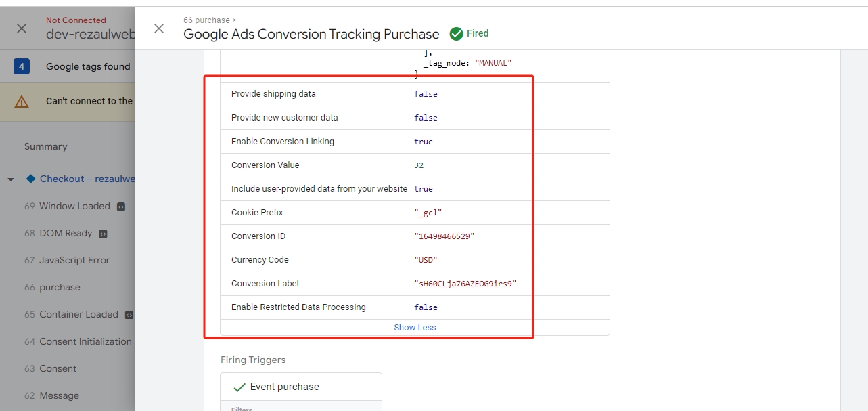Image resolution: width=868 pixels, height=411 pixels.
Task: Click the "Provide shipping data" label
Action: point(273,93)
